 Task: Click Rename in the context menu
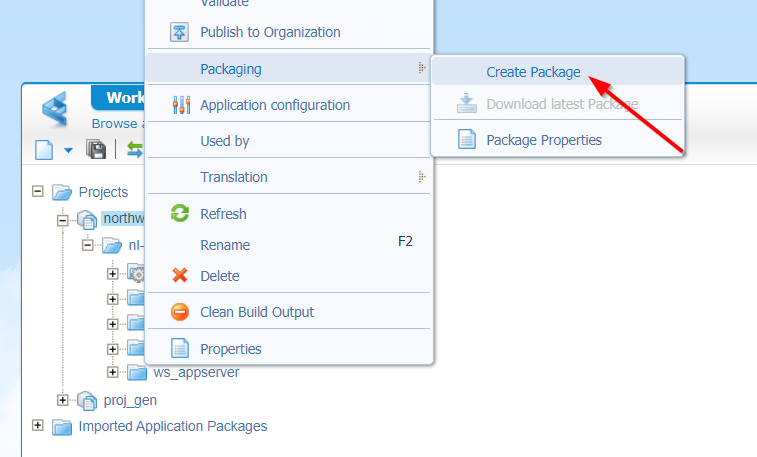click(225, 245)
